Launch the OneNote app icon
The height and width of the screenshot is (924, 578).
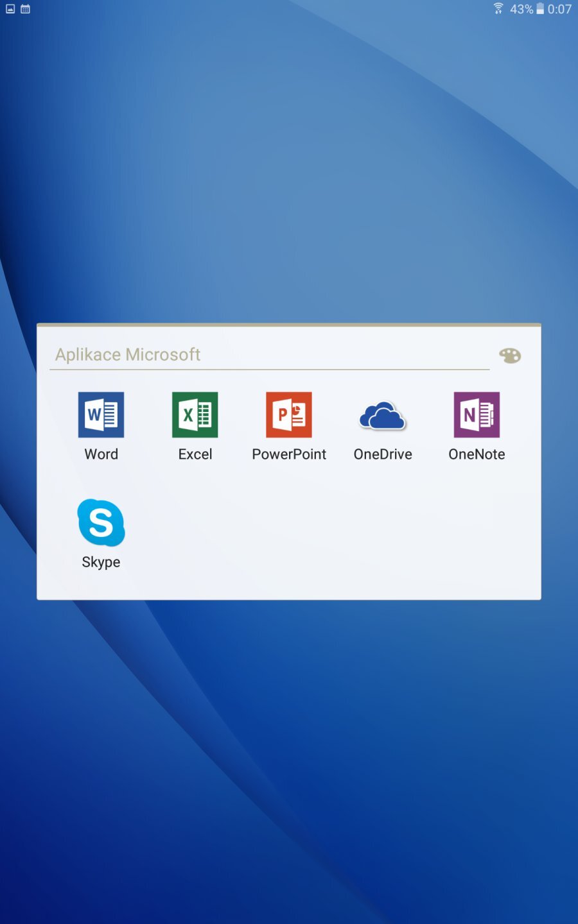[477, 415]
